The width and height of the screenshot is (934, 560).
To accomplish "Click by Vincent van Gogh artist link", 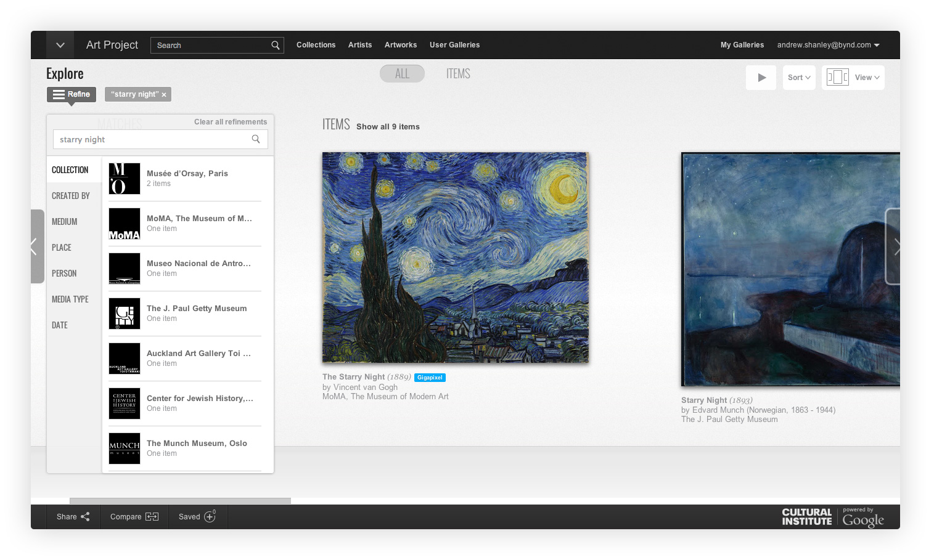I will [360, 387].
